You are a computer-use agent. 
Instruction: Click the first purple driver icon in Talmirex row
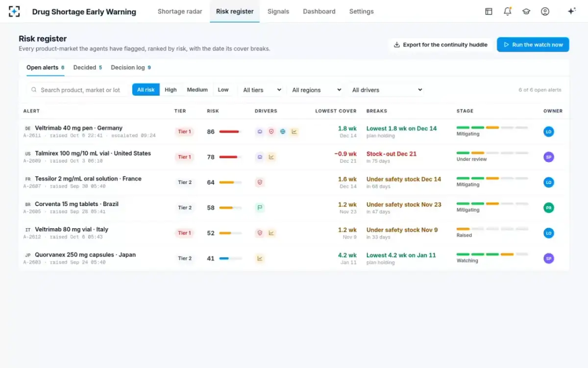[x=260, y=157]
